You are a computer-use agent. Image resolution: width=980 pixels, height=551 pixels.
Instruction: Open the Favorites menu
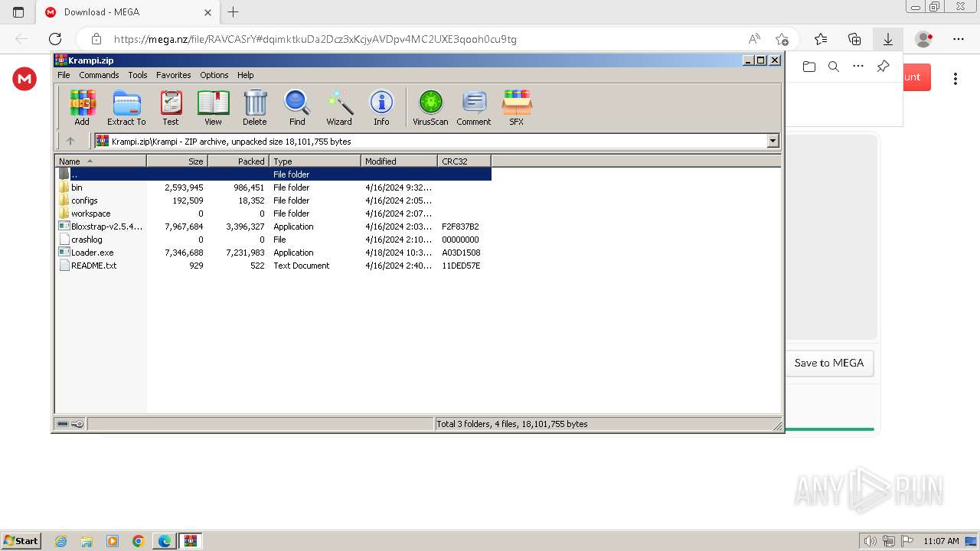pos(174,75)
